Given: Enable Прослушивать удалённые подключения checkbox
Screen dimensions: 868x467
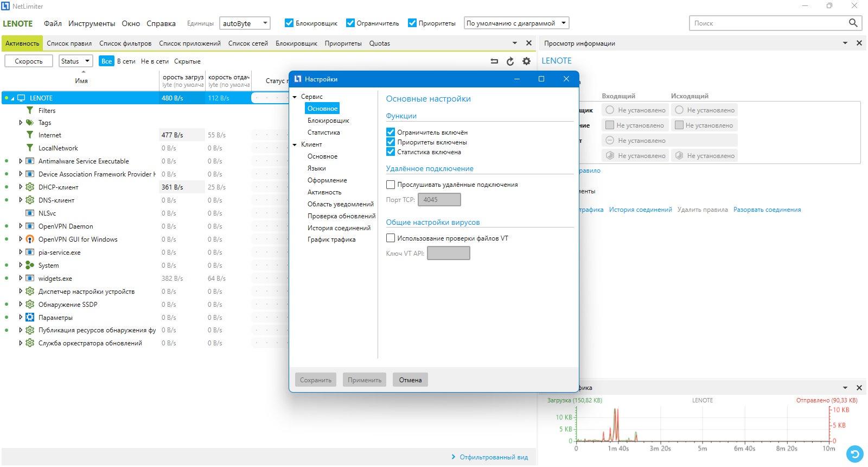Looking at the screenshot, I should click(390, 185).
